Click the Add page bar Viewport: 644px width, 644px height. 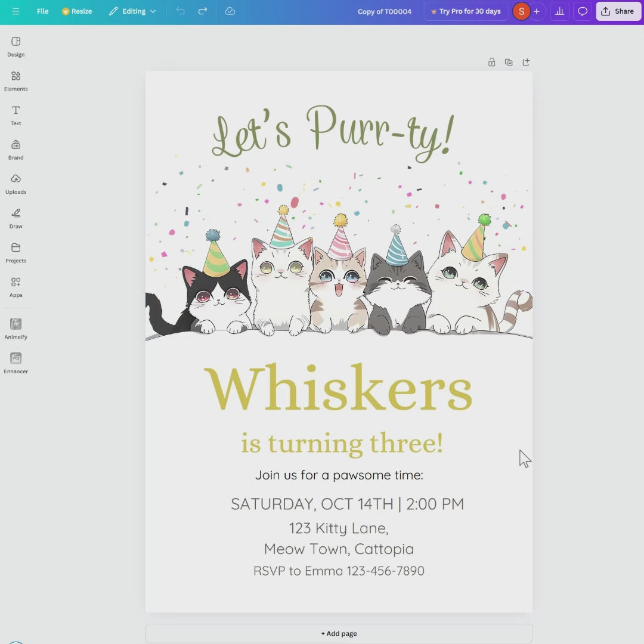click(x=339, y=633)
